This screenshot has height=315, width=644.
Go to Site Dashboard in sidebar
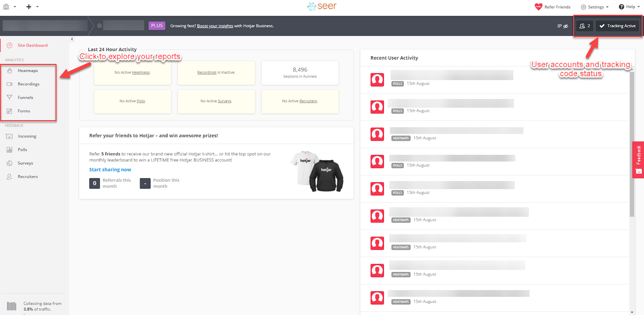pyautogui.click(x=32, y=45)
